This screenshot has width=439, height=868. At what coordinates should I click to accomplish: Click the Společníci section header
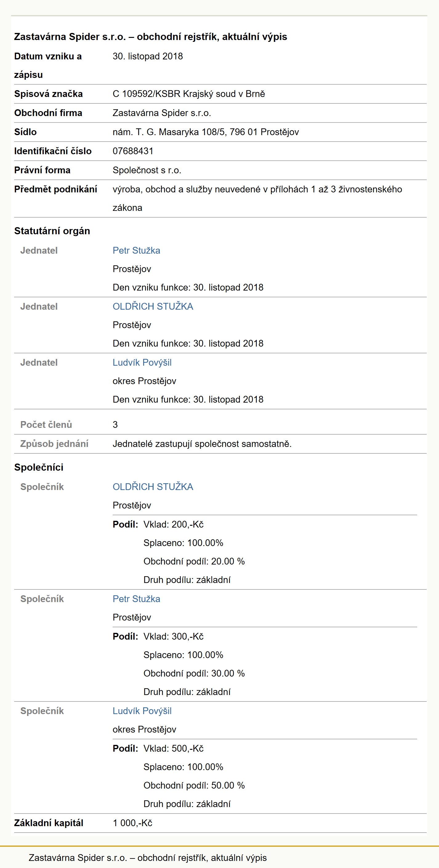click(x=39, y=467)
